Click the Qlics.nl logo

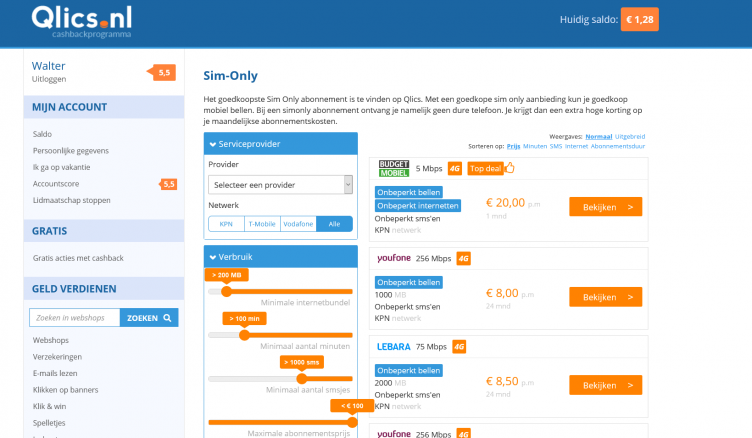pos(81,22)
